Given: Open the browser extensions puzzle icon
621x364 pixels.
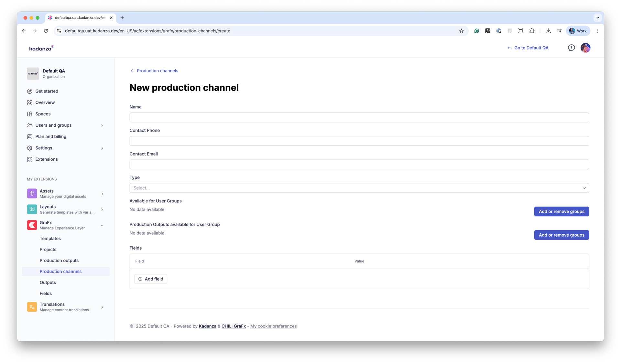Looking at the screenshot, I should coord(532,31).
